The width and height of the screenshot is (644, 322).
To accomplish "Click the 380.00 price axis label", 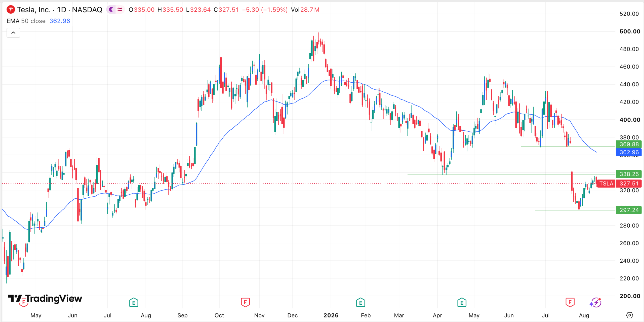I will [629, 137].
